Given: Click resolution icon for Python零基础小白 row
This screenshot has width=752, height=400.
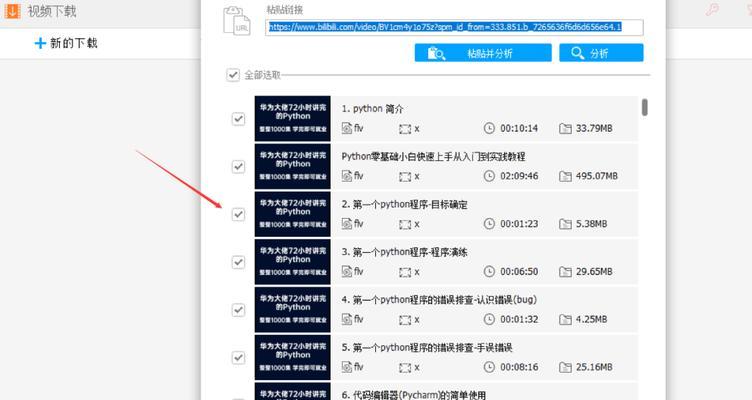Looking at the screenshot, I should pos(405,177).
